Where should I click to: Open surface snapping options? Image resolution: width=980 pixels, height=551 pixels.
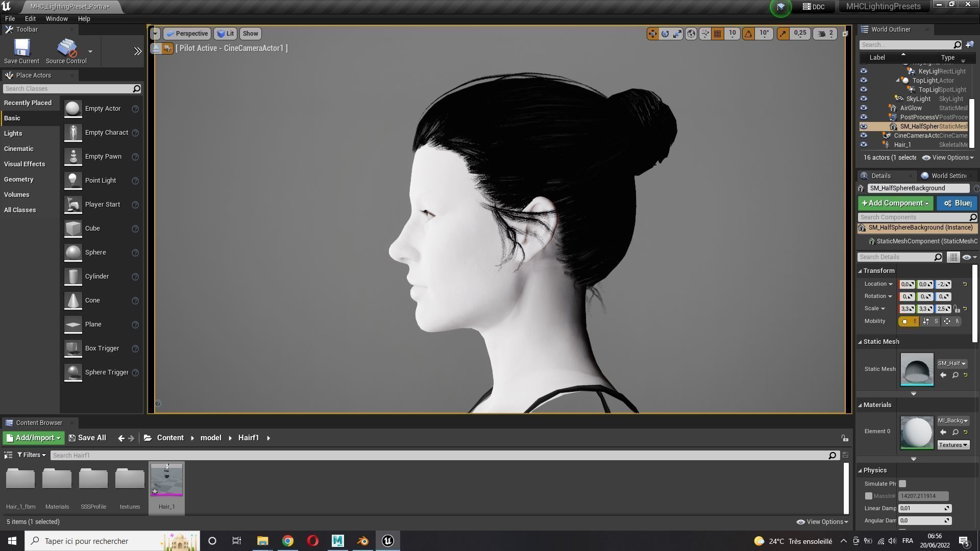[705, 34]
